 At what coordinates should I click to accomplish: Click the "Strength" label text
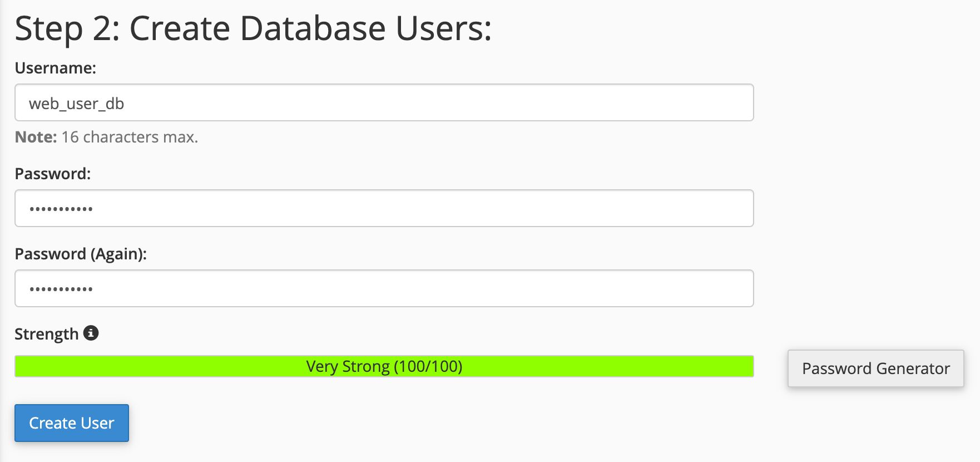[46, 334]
